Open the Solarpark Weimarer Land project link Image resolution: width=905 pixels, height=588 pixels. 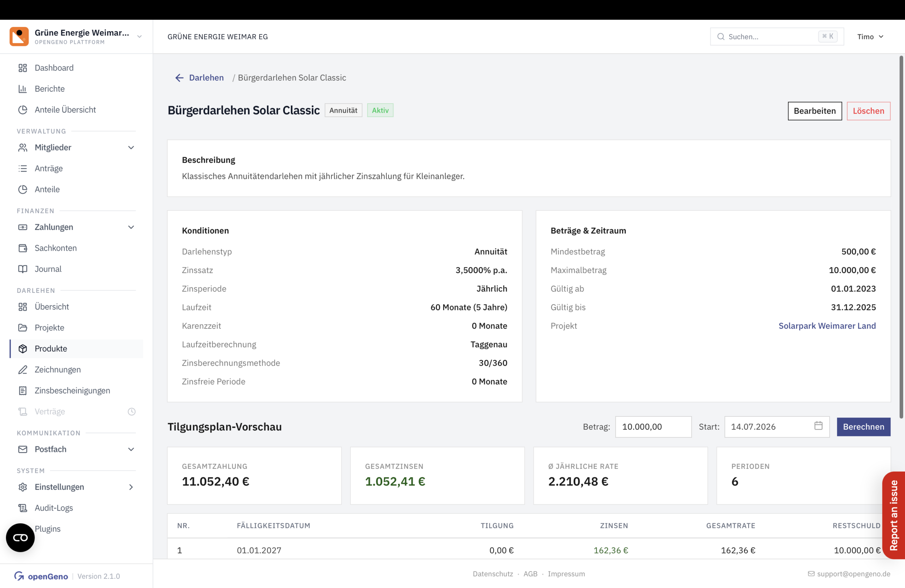click(827, 326)
